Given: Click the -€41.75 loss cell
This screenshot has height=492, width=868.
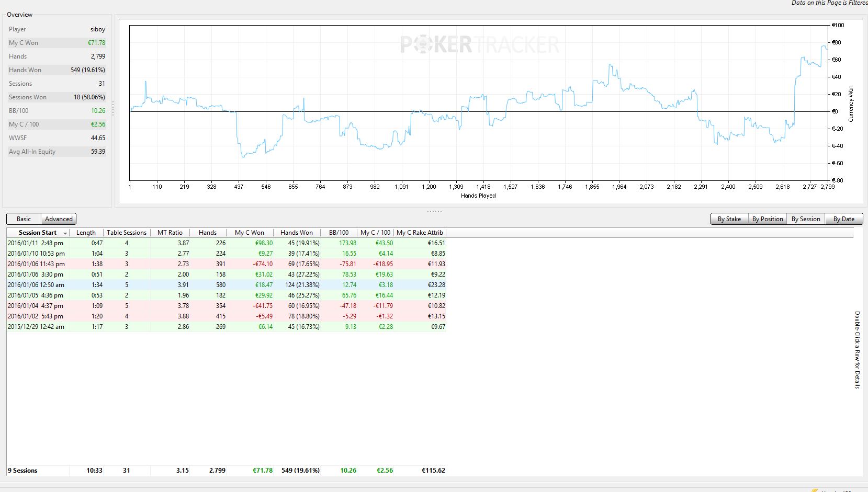Looking at the screenshot, I should pos(263,306).
